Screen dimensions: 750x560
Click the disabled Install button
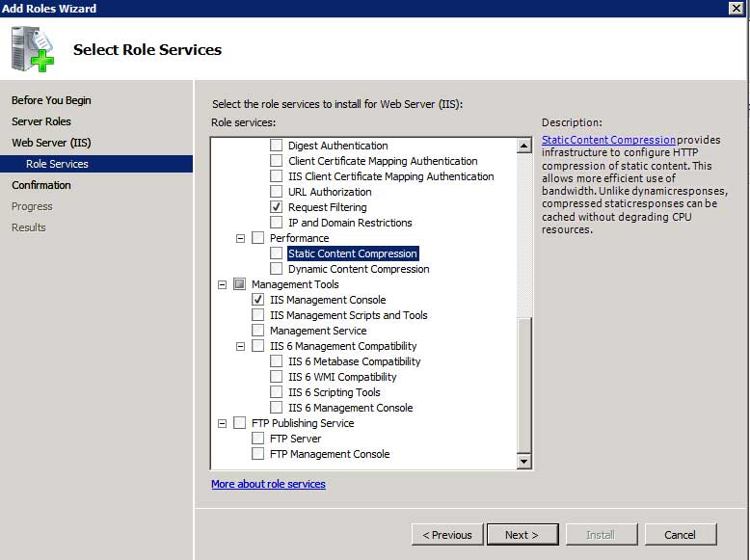click(x=602, y=535)
